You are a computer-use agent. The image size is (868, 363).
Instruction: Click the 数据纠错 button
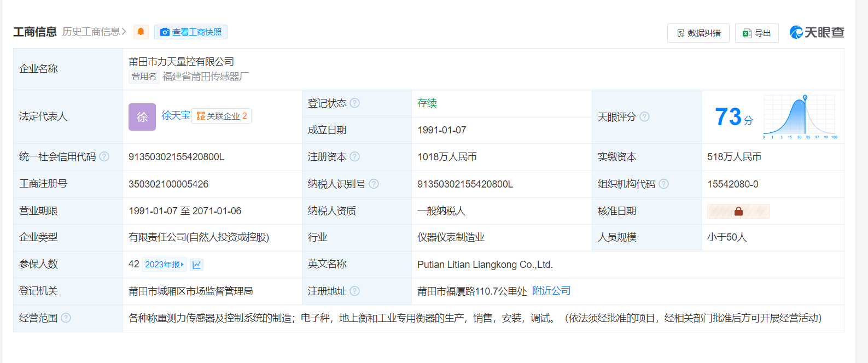pos(698,33)
